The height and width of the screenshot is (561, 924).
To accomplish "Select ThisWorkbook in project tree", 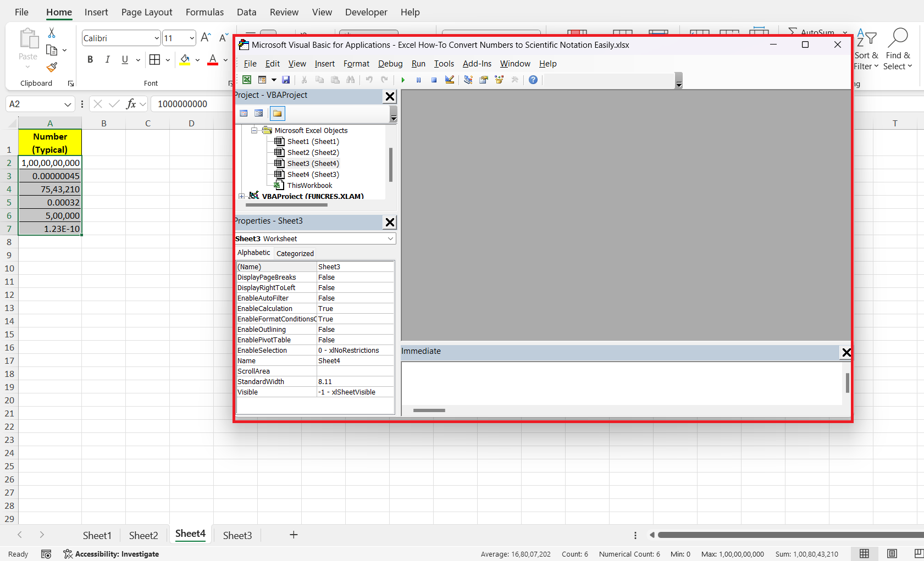I will click(309, 185).
